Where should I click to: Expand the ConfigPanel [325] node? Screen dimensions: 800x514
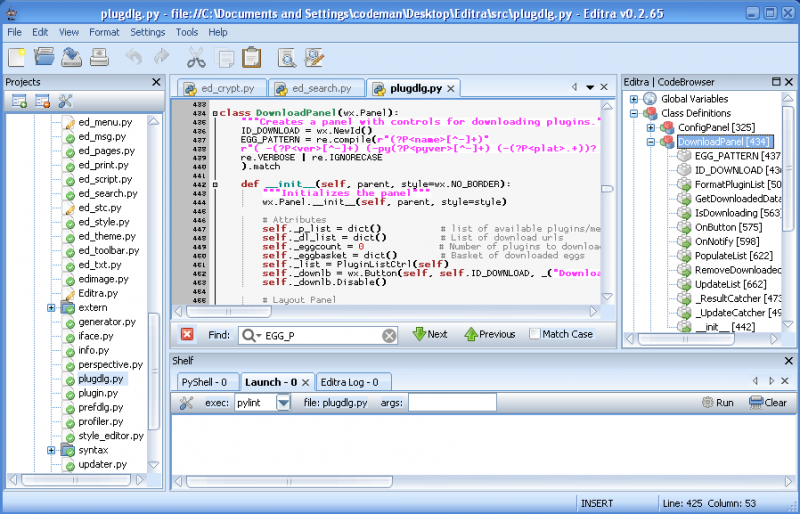(x=651, y=128)
